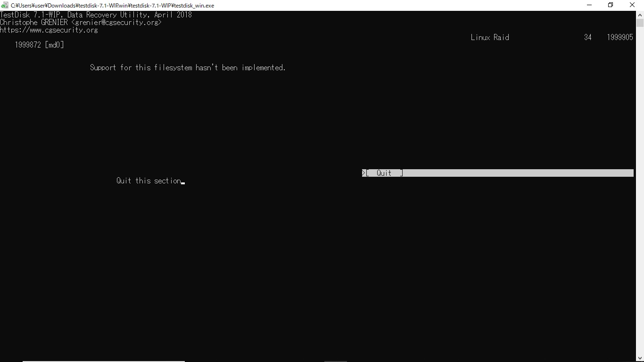The width and height of the screenshot is (644, 362).
Task: Minimize the TestDisk console window
Action: 589,5
